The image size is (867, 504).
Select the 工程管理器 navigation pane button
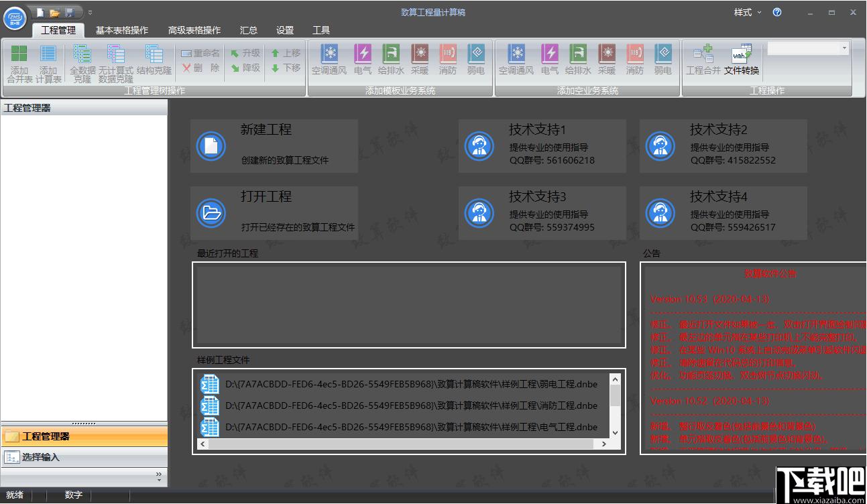tap(84, 436)
